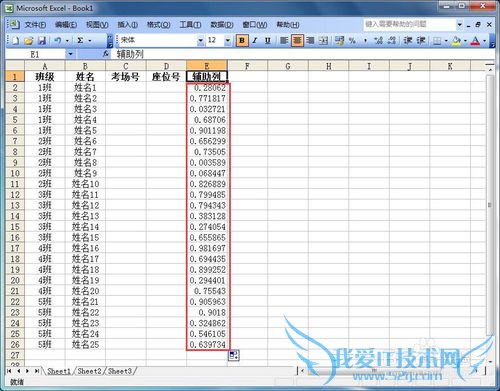Screen dimensions: 500x391
Task: Open the Name Box dropdown
Action: click(70, 54)
